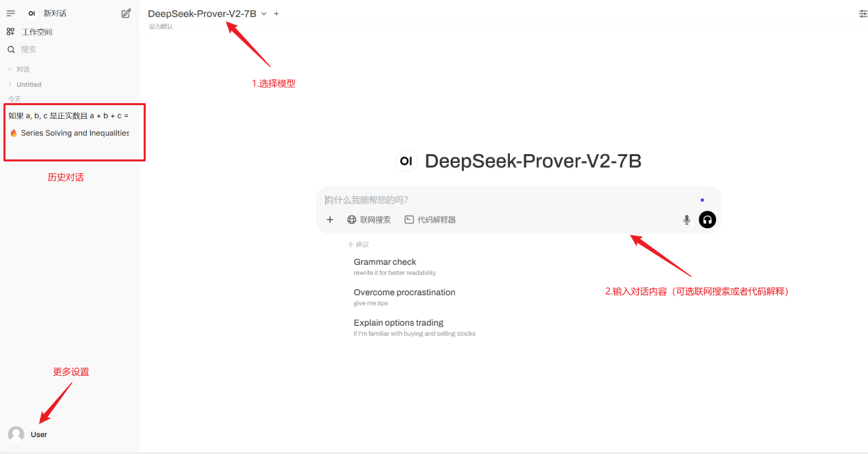
Task: Collapse the 对话 section chevron
Action: (10, 69)
